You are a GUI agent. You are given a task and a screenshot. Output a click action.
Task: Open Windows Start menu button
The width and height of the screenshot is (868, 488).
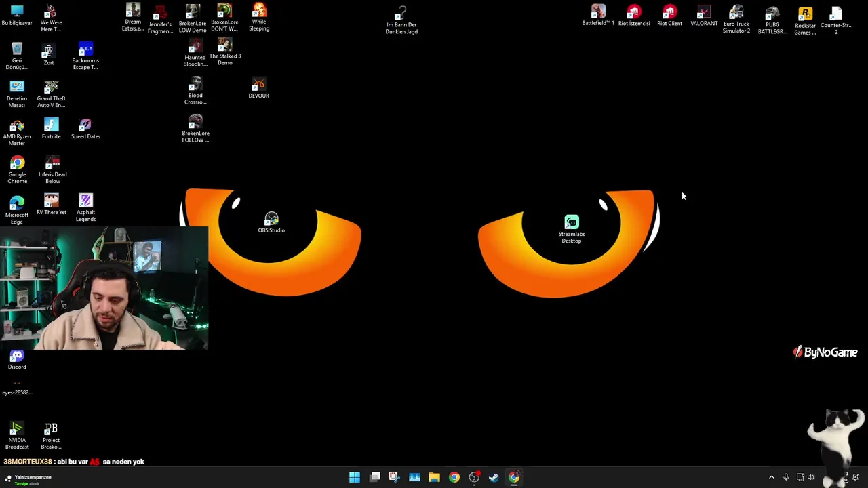(355, 477)
